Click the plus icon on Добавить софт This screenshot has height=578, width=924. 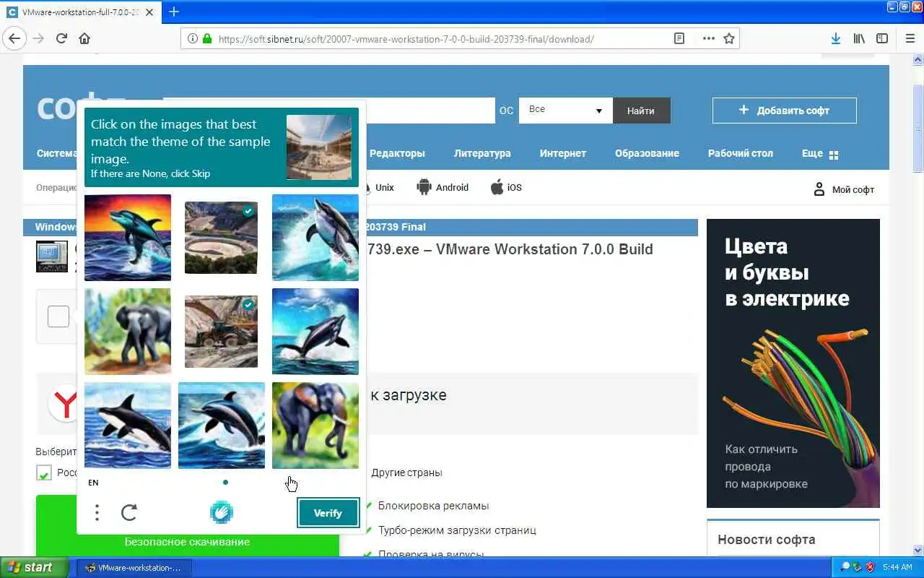(744, 111)
